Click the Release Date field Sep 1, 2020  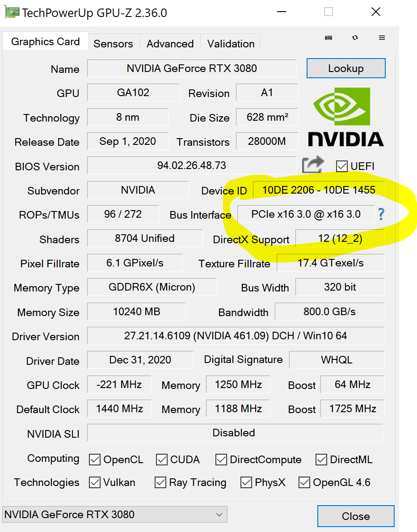pos(127,141)
